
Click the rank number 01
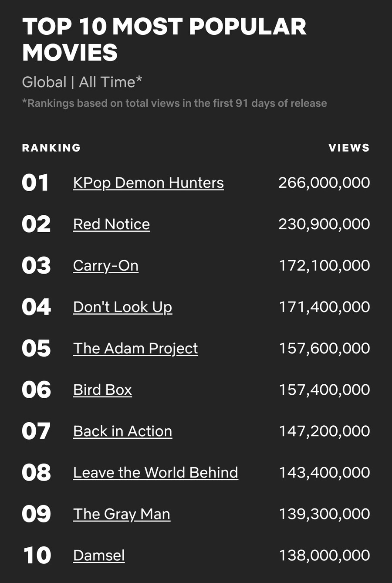click(35, 183)
